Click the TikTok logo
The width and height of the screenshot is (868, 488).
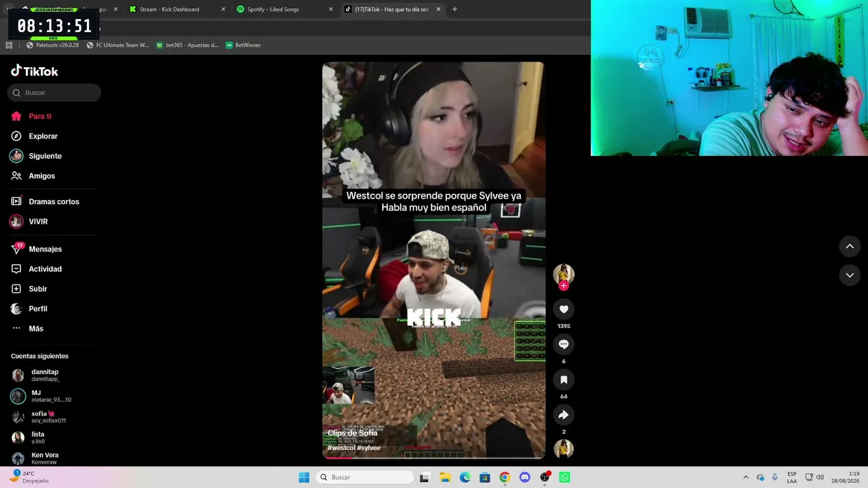coord(35,71)
